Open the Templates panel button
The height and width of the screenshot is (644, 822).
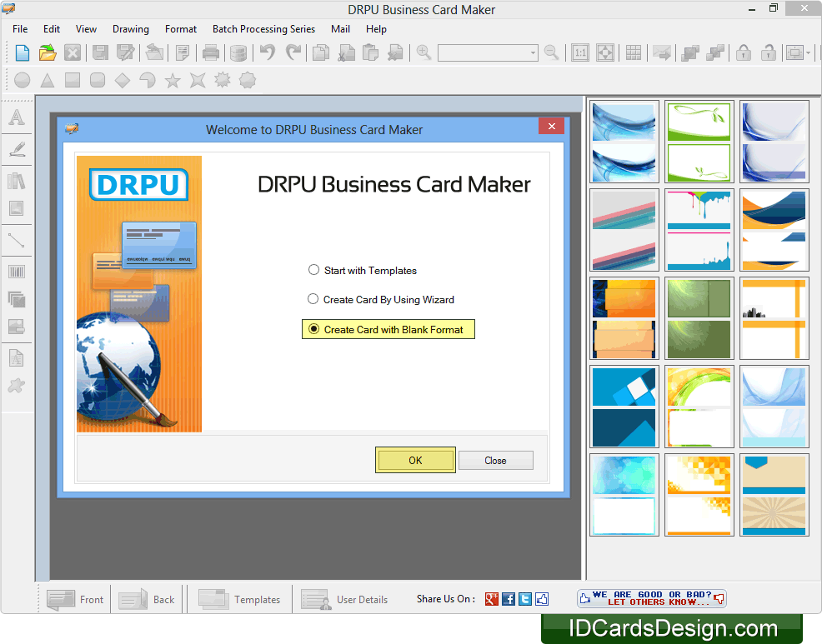tap(239, 600)
